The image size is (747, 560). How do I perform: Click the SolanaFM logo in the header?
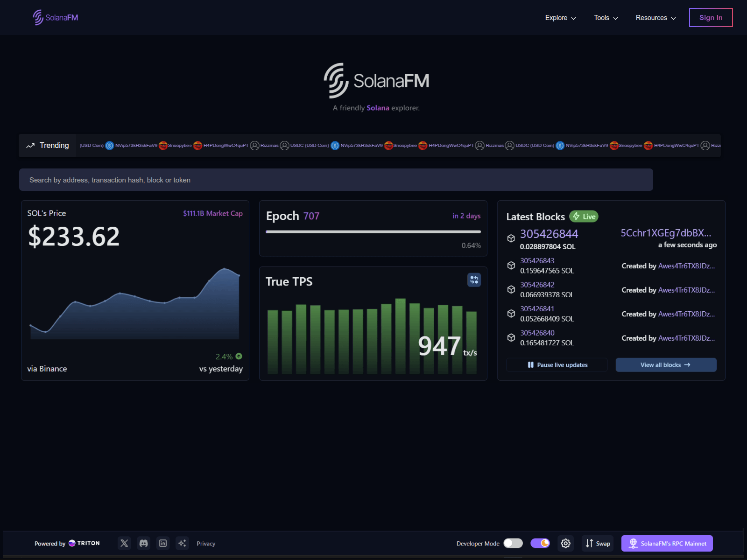[56, 18]
